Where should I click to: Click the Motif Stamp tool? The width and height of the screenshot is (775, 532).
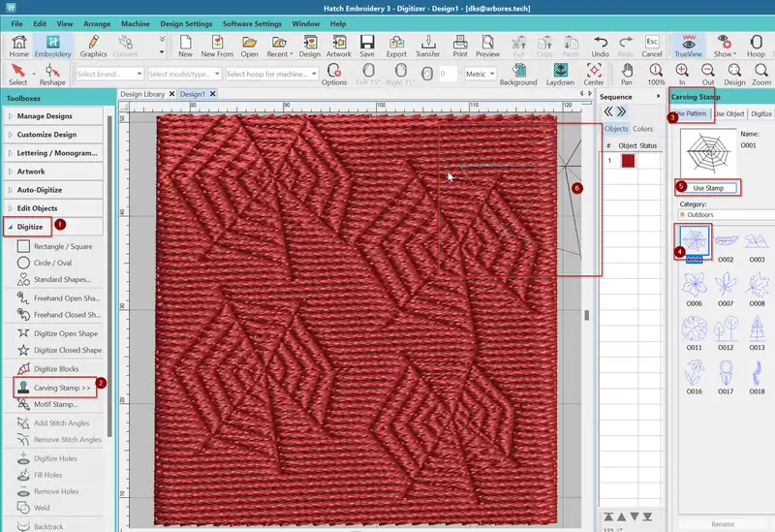pos(55,404)
